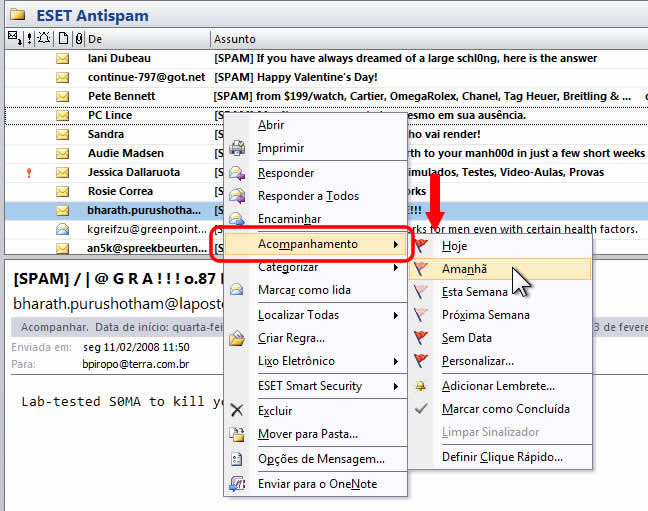Click the forward icon beside Encaminhar
648x511 pixels.
pos(237,219)
